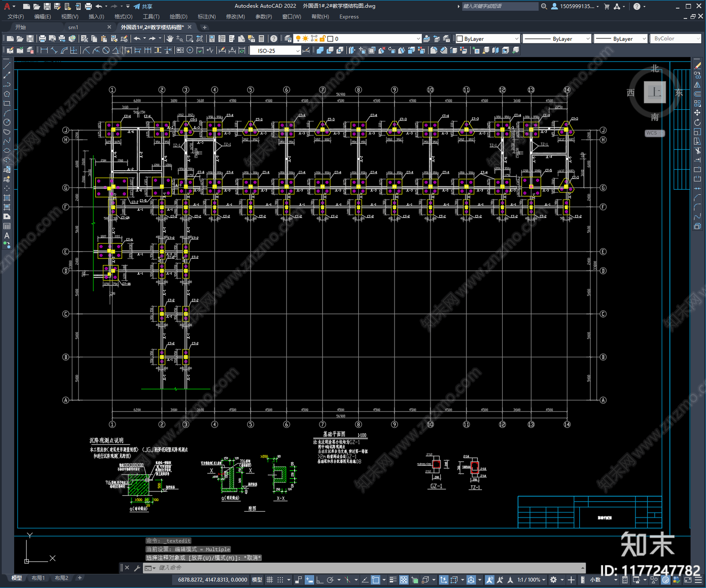Open the Help question mark icon in standard toolbar
706x588 pixels.
click(274, 39)
